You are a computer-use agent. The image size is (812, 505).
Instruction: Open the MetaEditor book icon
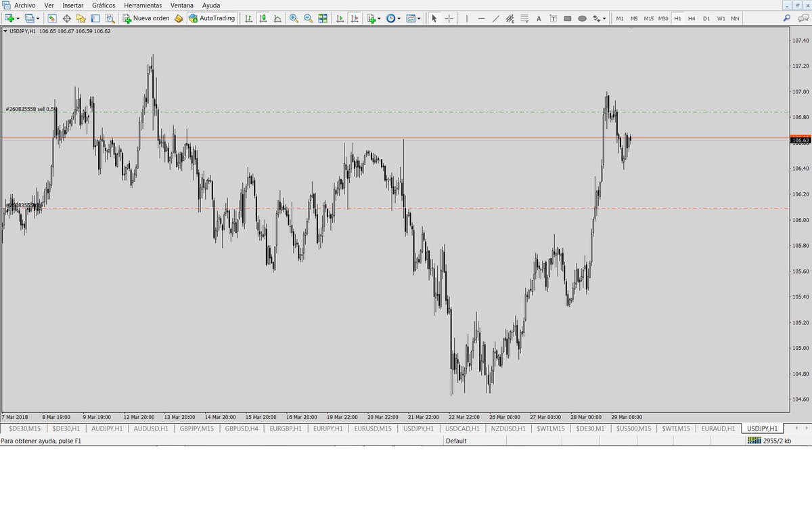coord(179,18)
